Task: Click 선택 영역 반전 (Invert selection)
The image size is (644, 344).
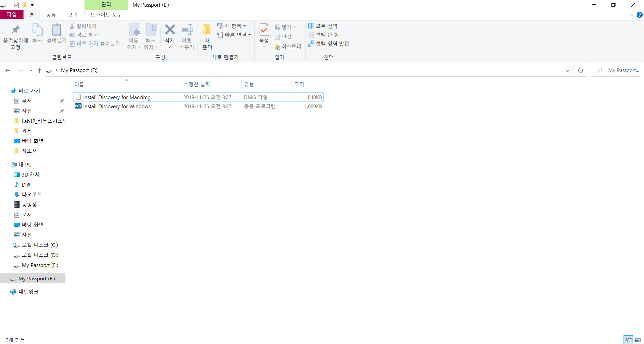Action: click(329, 44)
